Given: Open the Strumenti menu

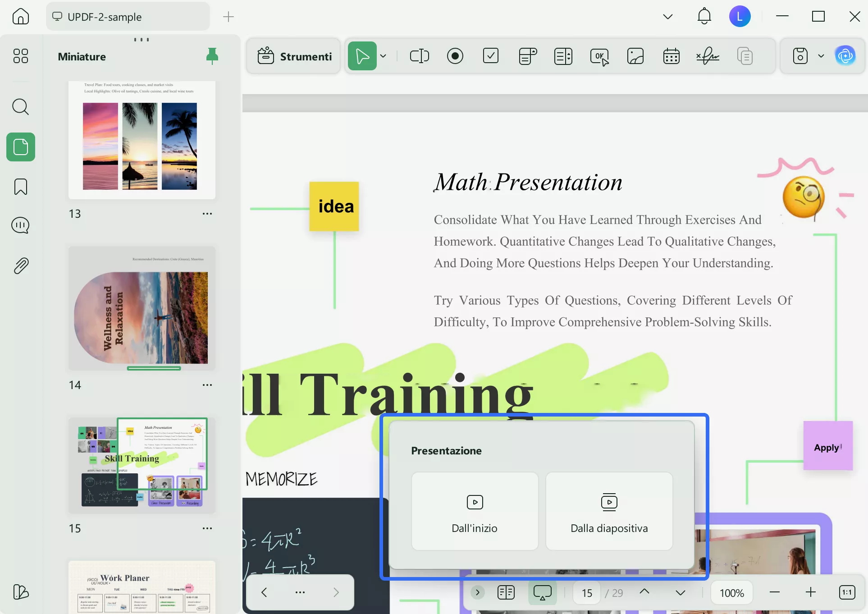Looking at the screenshot, I should [x=294, y=56].
